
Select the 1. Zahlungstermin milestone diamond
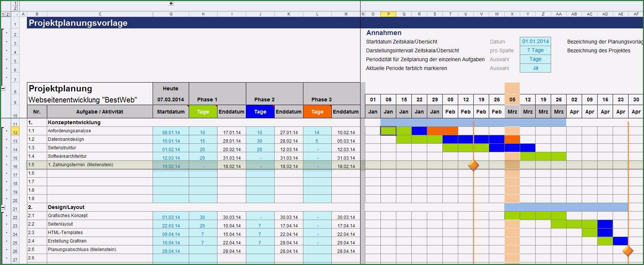coord(473,165)
